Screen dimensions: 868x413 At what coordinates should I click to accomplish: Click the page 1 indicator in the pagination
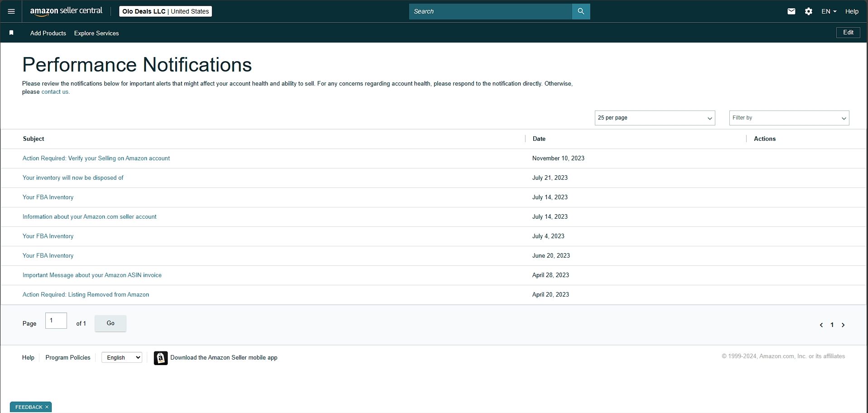point(832,325)
